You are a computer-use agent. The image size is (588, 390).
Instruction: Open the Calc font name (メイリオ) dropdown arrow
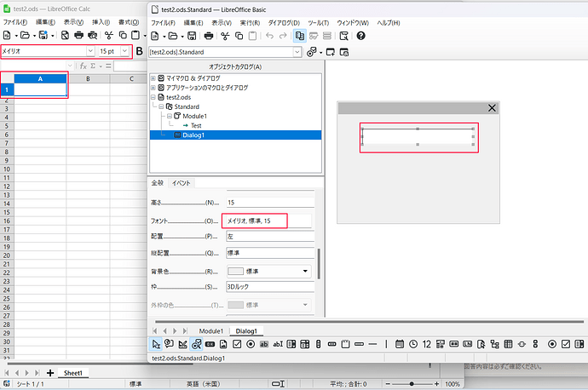click(x=90, y=51)
